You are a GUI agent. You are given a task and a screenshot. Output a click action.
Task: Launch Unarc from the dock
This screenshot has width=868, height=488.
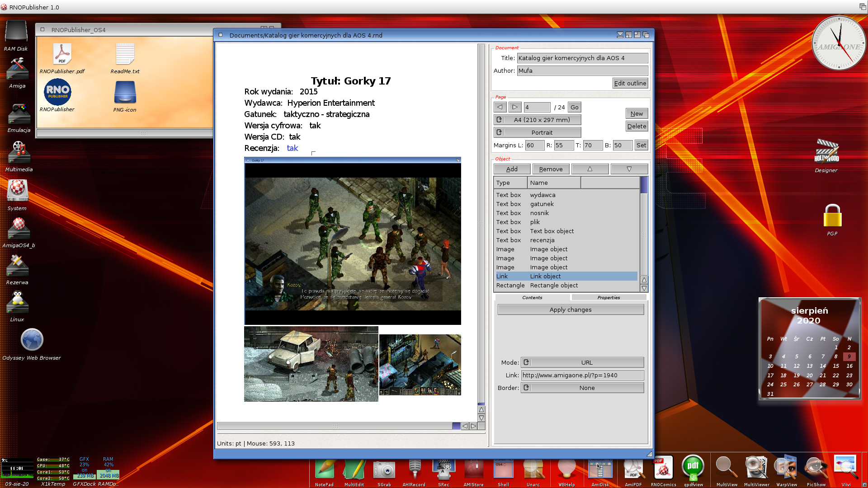point(533,469)
